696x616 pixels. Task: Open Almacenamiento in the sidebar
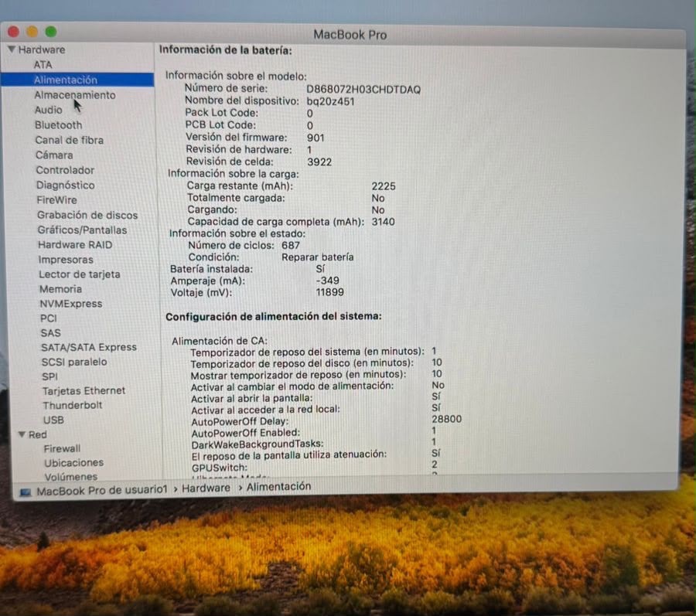coord(75,95)
